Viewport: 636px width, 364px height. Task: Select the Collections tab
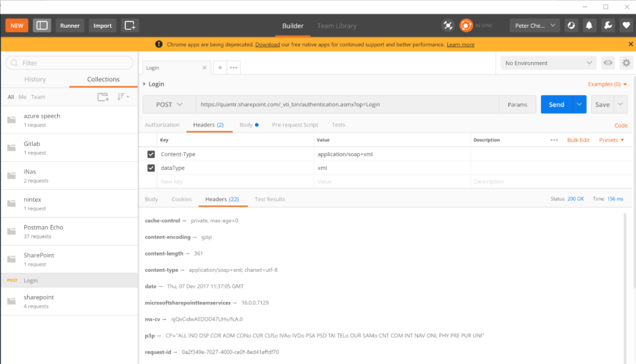(x=103, y=79)
